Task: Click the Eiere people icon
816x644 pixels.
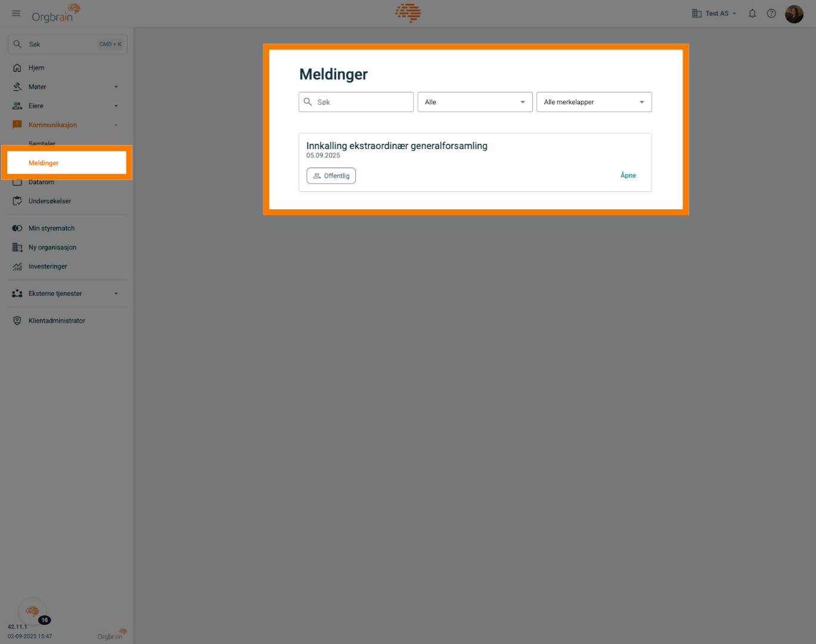Action: [x=17, y=106]
